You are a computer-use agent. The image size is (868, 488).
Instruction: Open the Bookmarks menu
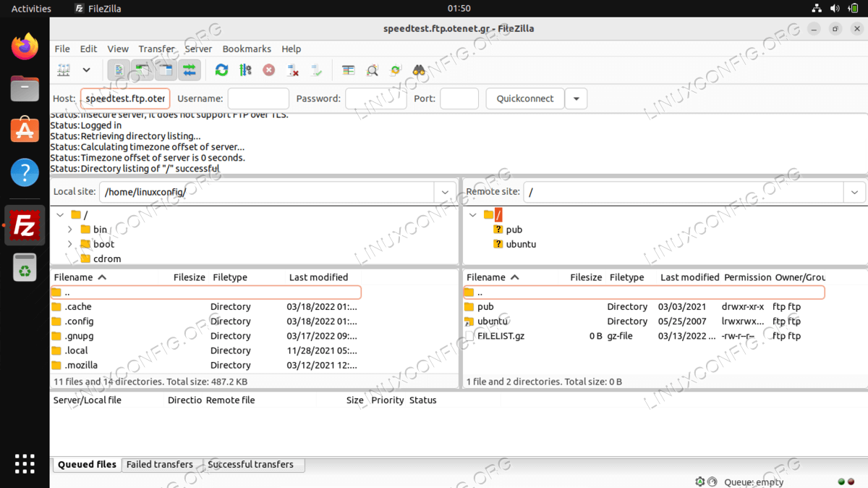(247, 49)
